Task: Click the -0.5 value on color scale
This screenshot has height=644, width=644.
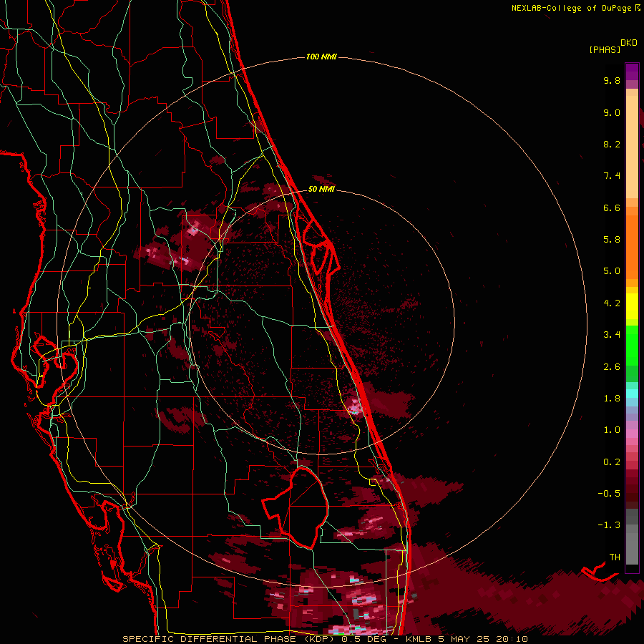Action: [x=609, y=494]
